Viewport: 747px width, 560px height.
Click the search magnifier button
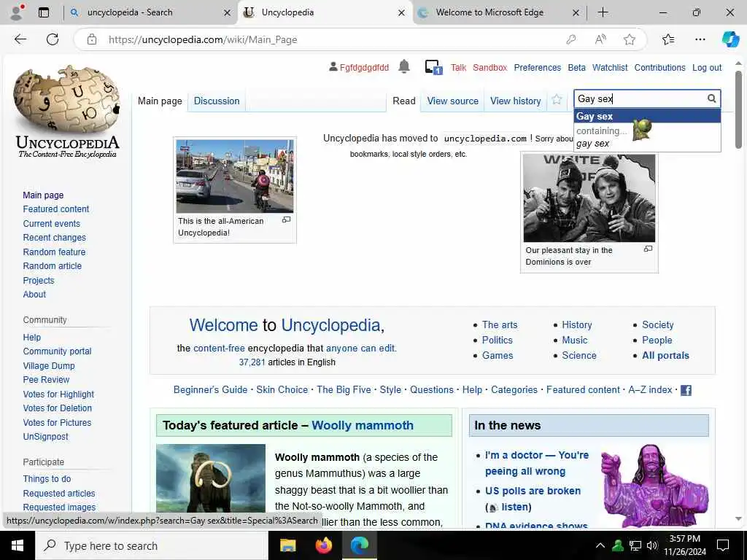click(711, 98)
